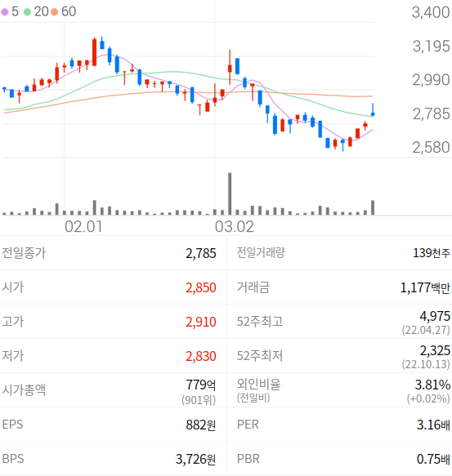This screenshot has height=476, width=452.
Task: Click the PER label
Action: coord(248,425)
